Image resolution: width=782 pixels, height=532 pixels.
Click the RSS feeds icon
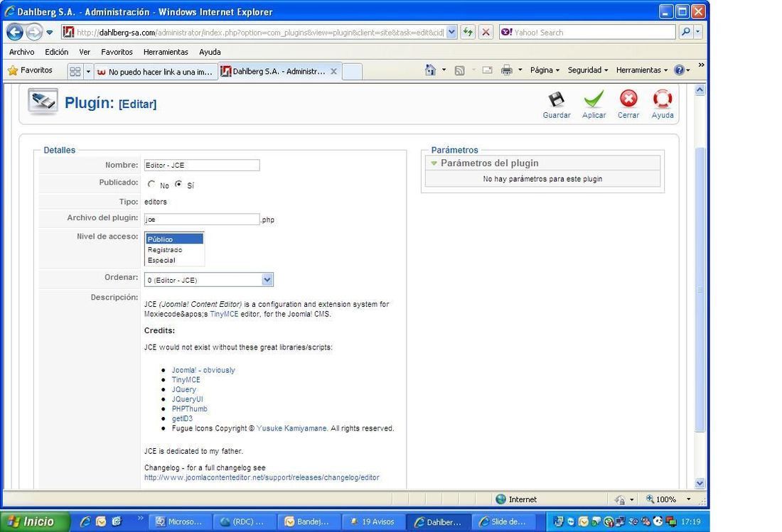click(x=459, y=70)
